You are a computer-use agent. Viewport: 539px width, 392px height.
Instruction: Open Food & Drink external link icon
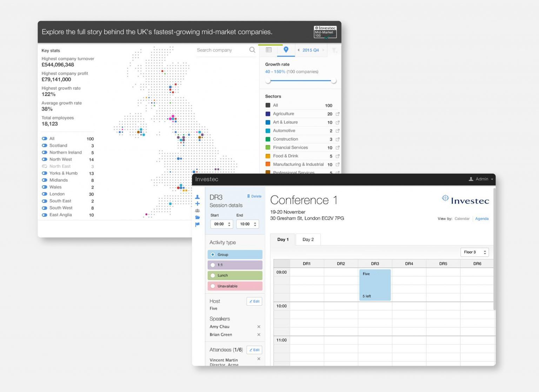(x=338, y=156)
